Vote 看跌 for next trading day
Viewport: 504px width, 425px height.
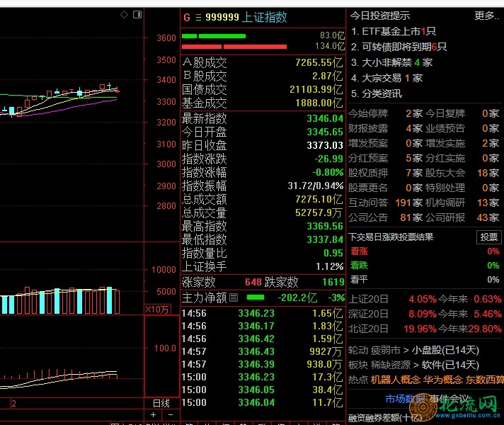click(359, 266)
